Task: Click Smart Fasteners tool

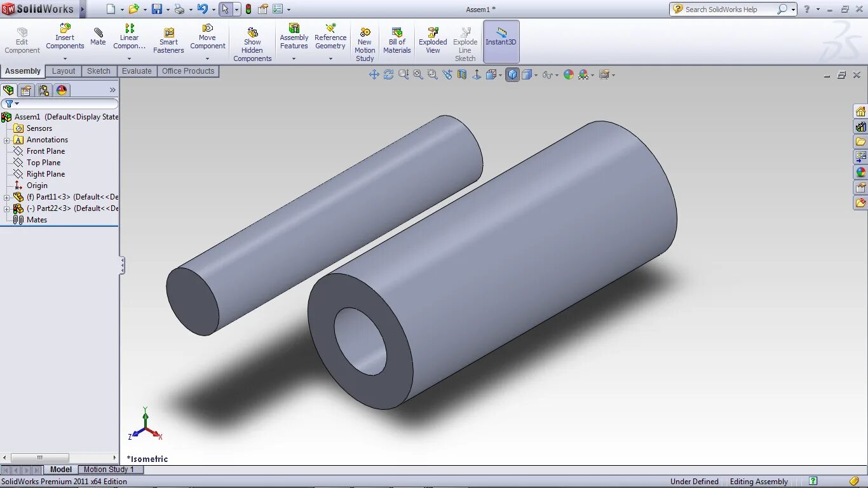Action: [168, 41]
